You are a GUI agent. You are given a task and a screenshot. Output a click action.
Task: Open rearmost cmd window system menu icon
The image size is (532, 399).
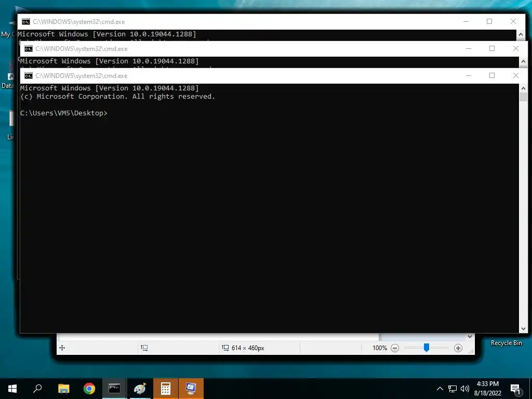(26, 22)
